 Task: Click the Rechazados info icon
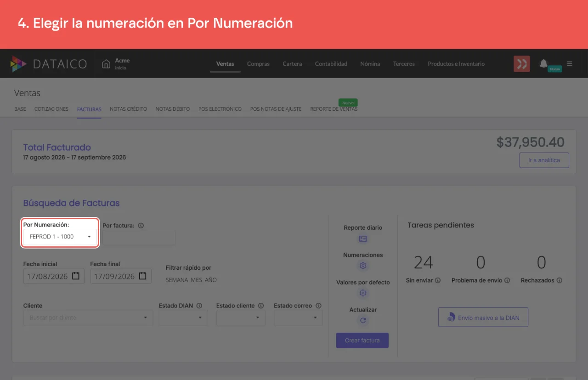tap(560, 280)
